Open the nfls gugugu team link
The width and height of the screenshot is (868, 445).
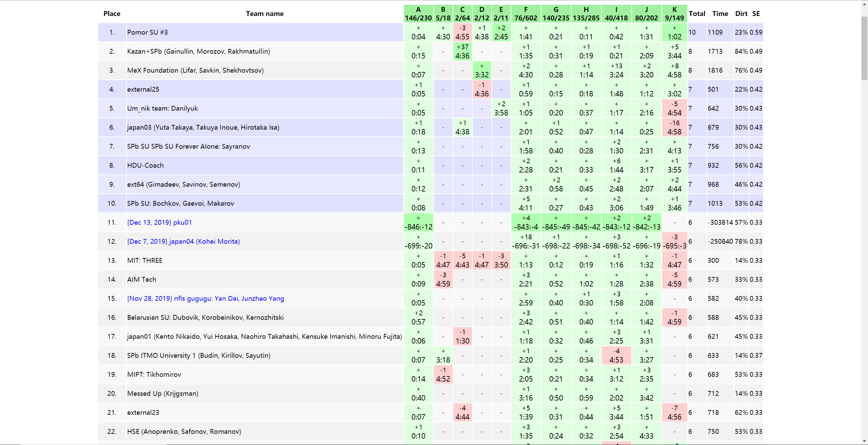click(205, 298)
